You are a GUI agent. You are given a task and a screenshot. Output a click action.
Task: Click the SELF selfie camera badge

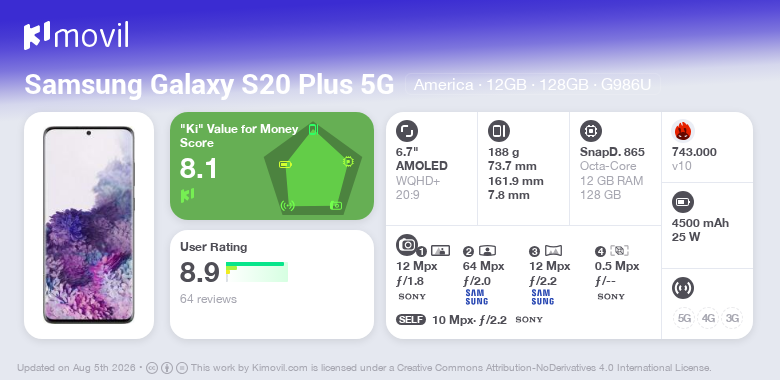(411, 319)
